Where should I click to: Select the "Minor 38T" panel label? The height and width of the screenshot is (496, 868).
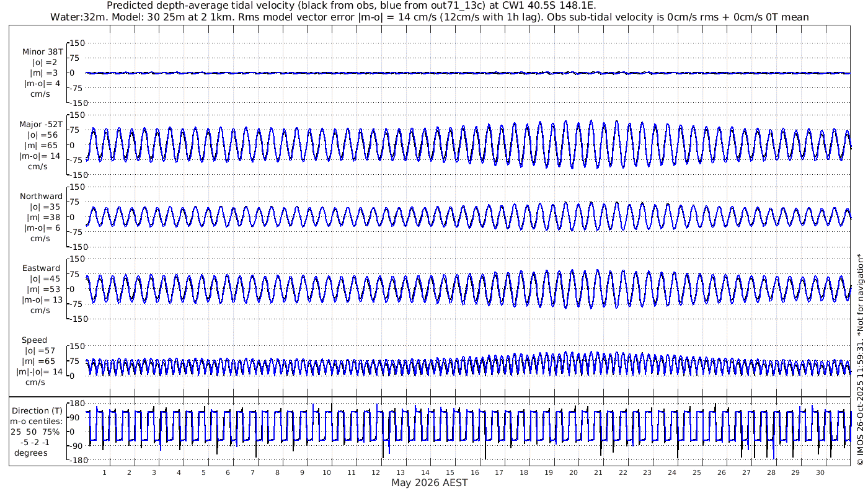42,51
